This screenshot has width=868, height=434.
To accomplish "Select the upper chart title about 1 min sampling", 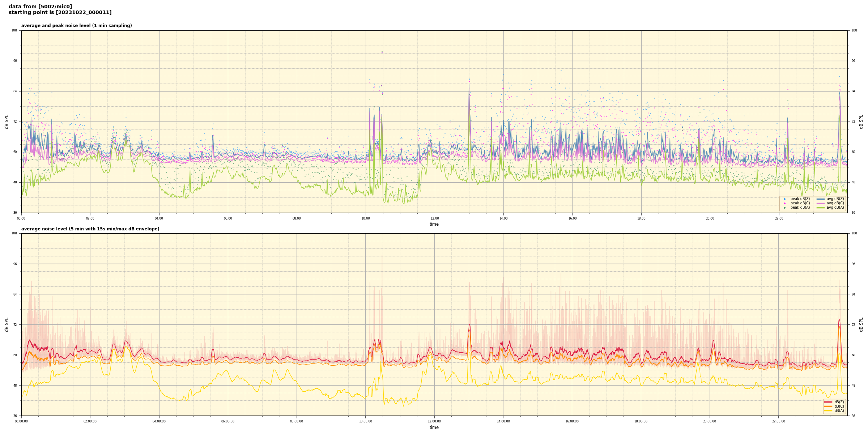I will point(76,26).
